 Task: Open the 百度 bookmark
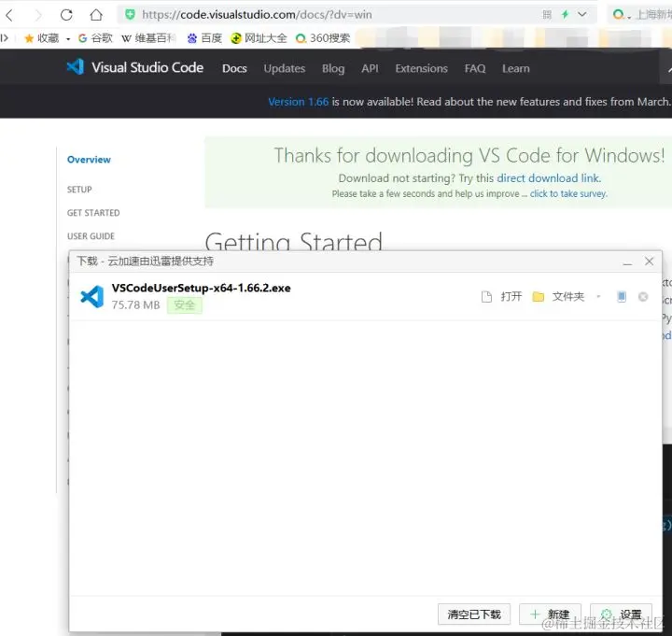coord(204,38)
